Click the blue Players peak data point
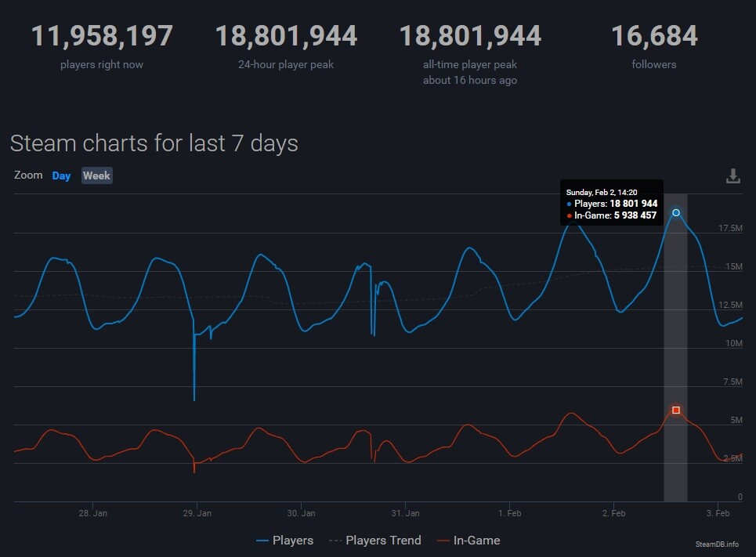756x557 pixels. [676, 213]
